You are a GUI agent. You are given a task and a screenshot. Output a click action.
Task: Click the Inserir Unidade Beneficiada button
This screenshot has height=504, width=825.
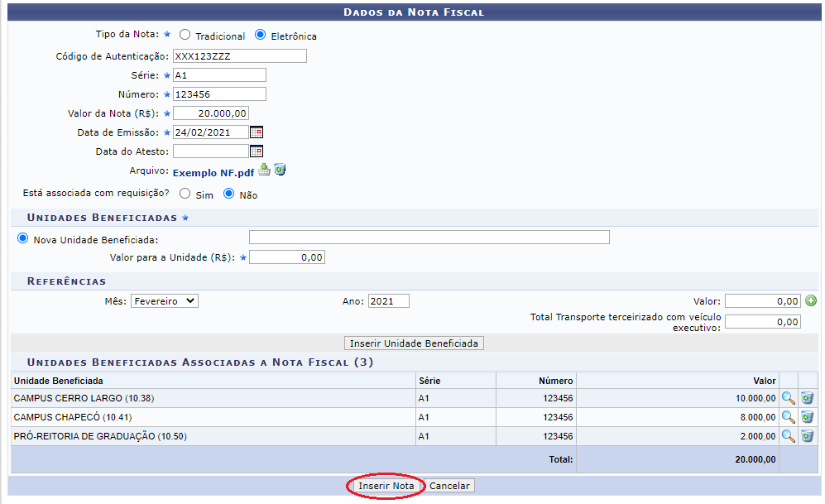[x=414, y=343]
